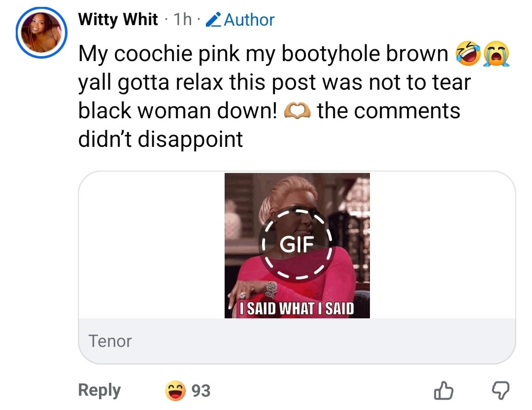This screenshot has width=532, height=410.
Task: Reply to the comment
Action: coord(100,390)
